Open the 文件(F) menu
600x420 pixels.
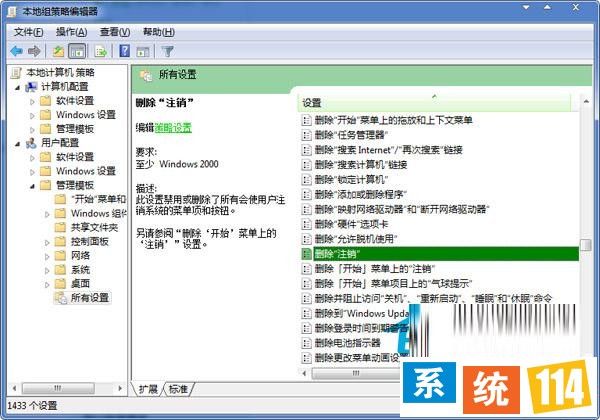click(29, 32)
